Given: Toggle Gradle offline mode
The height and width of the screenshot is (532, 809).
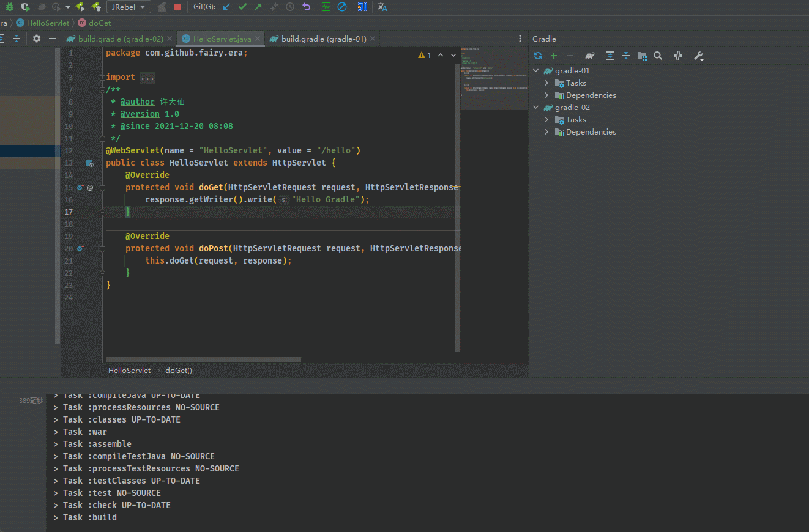Looking at the screenshot, I should point(678,56).
